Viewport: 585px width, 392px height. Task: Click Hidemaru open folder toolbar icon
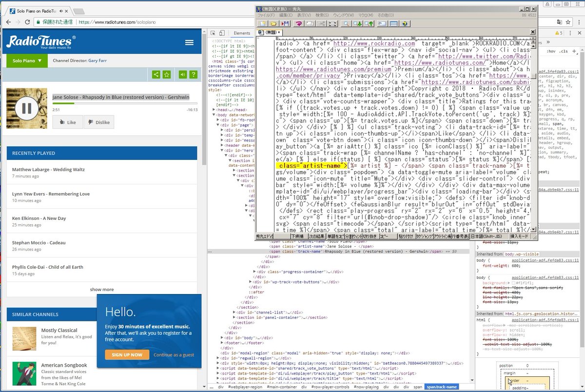(x=274, y=23)
